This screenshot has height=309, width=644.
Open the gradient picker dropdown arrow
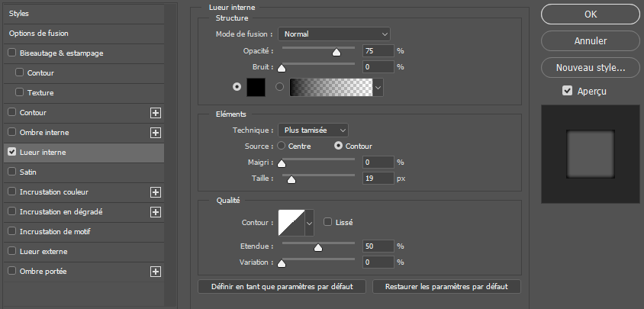[378, 88]
